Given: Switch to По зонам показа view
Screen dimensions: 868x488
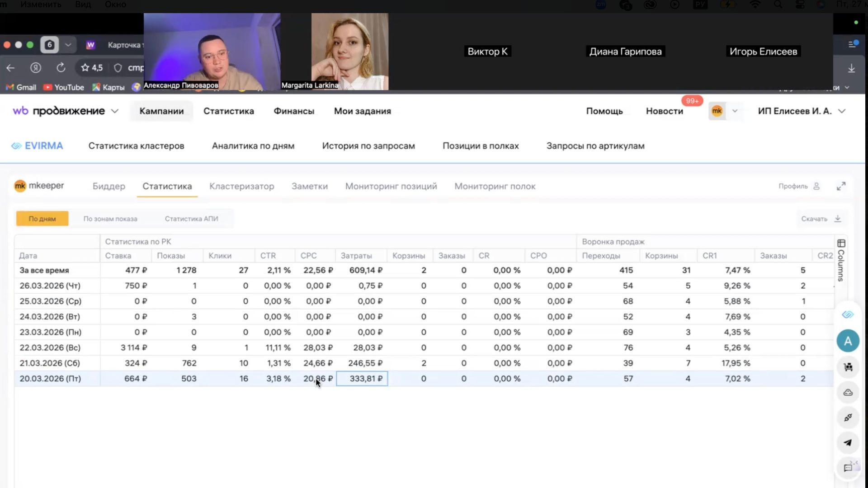Looking at the screenshot, I should (110, 219).
